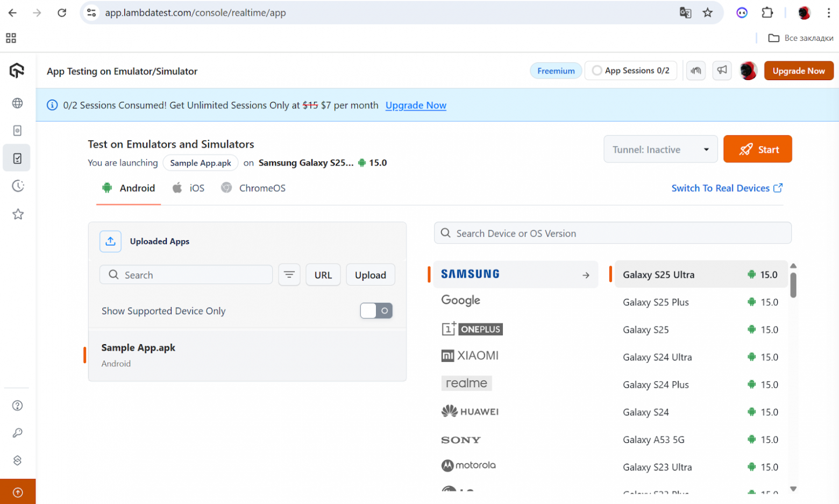839x504 pixels.
Task: Click the App Sessions 0/2 indicator
Action: tap(631, 71)
